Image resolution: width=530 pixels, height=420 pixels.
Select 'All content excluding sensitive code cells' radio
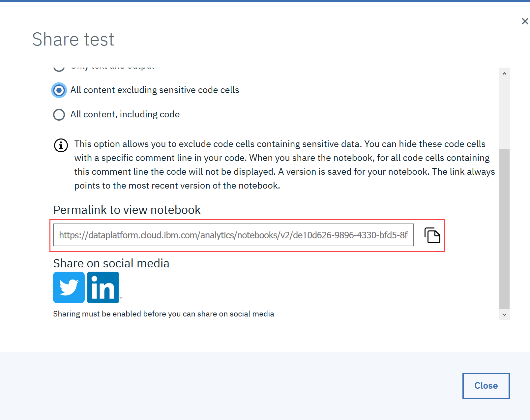[x=59, y=90]
